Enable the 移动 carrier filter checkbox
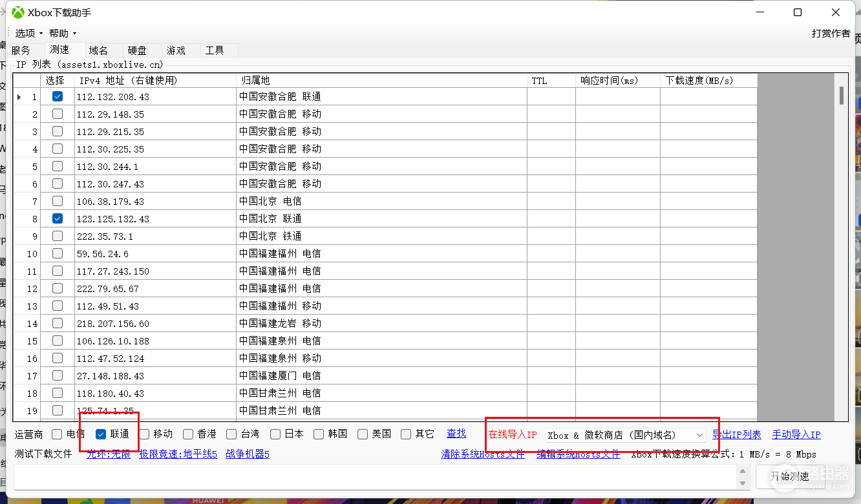The height and width of the screenshot is (504, 861). (x=144, y=434)
